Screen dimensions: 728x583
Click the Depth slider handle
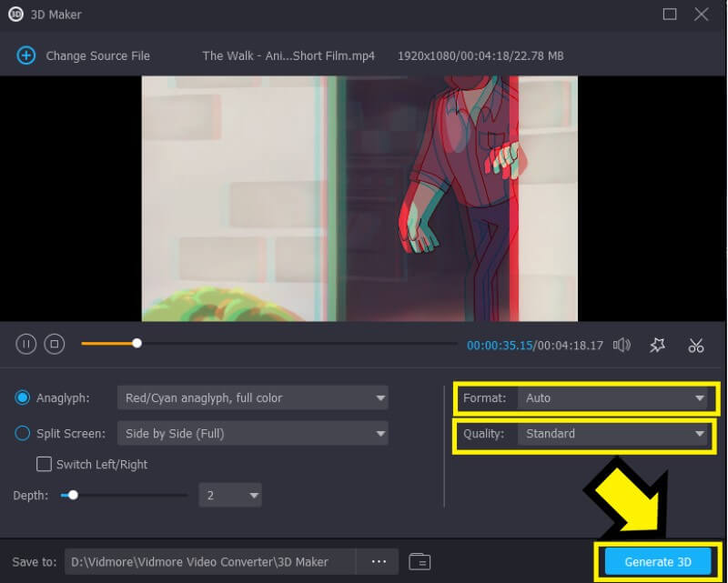73,496
